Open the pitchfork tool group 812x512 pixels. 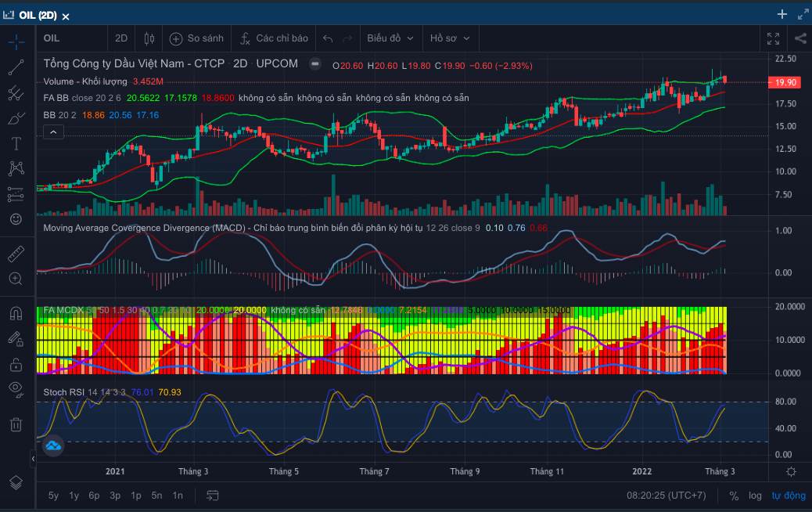(16, 92)
